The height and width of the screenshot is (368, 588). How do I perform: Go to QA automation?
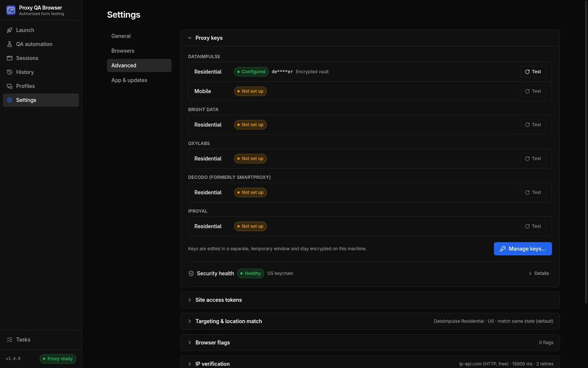41,44
